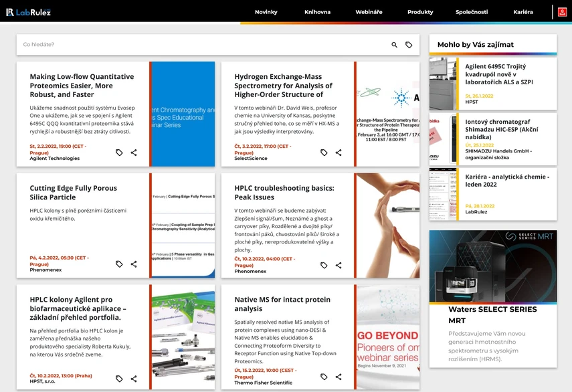The image size is (572, 392).
Task: Click the Hydrogen Exchange webinar thumbnail image
Action: tap(388, 114)
